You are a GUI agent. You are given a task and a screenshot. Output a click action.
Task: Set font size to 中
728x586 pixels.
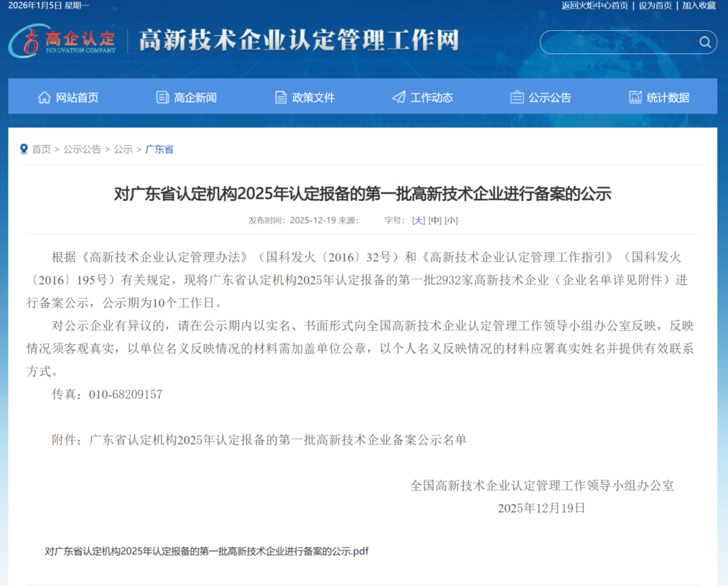coord(435,220)
